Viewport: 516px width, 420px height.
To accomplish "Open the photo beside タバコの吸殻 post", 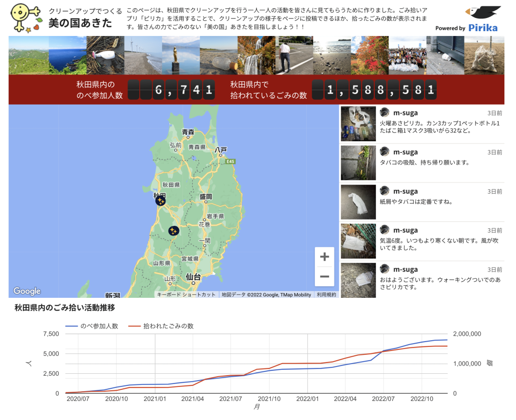I will pyautogui.click(x=358, y=163).
